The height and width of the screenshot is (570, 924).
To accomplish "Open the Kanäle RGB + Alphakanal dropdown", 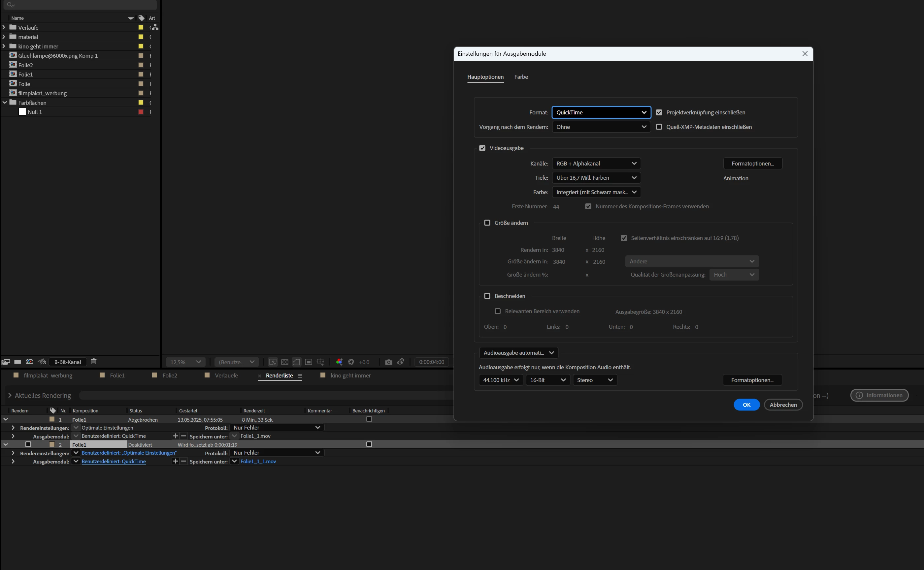I will [596, 164].
